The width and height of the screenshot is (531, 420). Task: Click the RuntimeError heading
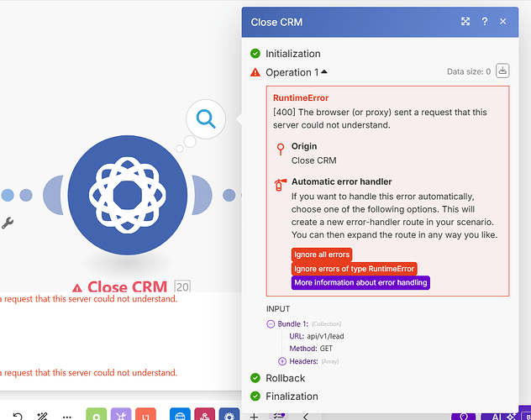click(301, 97)
